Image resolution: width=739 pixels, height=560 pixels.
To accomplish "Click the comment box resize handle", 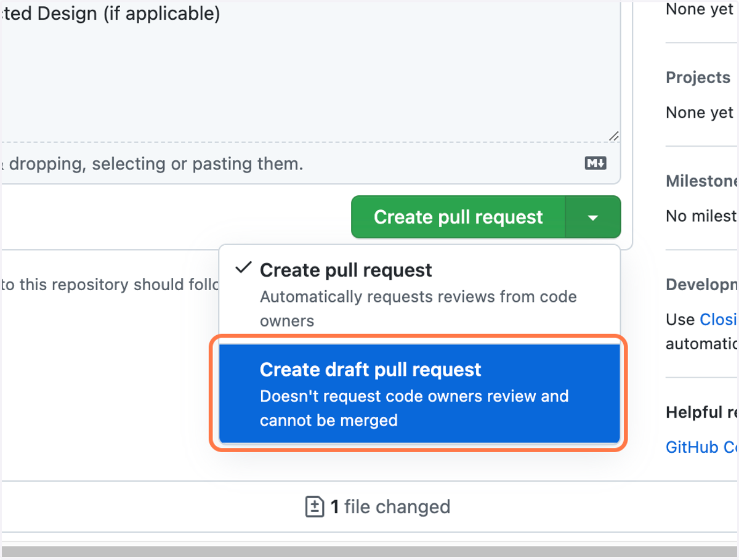I will [x=613, y=136].
